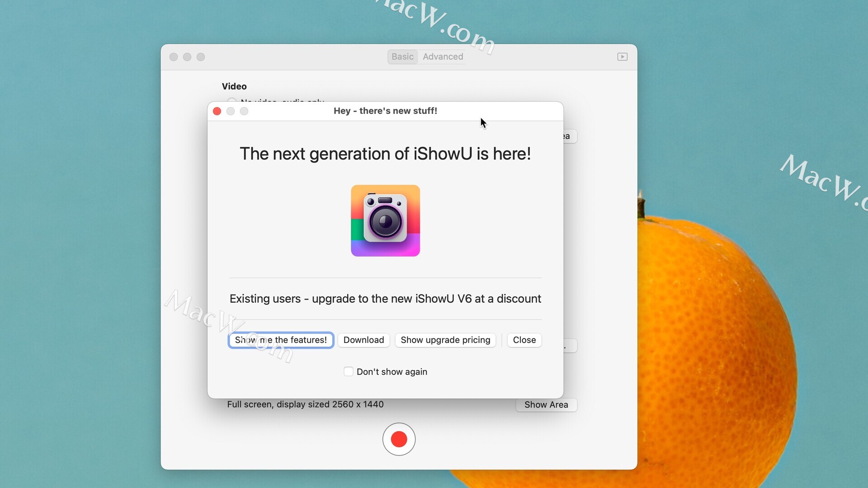This screenshot has height=488, width=868.
Task: Click the Close button in the dialog
Action: click(524, 340)
